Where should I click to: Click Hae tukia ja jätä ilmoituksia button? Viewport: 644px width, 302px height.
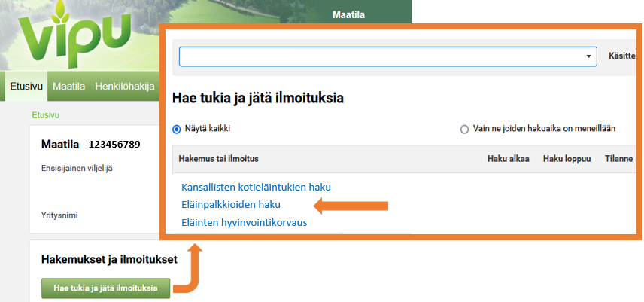click(105, 288)
